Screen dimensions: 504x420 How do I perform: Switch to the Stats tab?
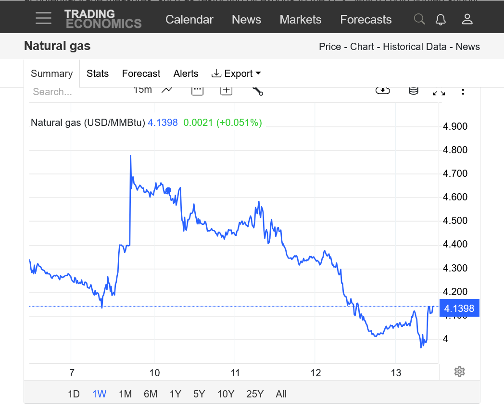(98, 74)
